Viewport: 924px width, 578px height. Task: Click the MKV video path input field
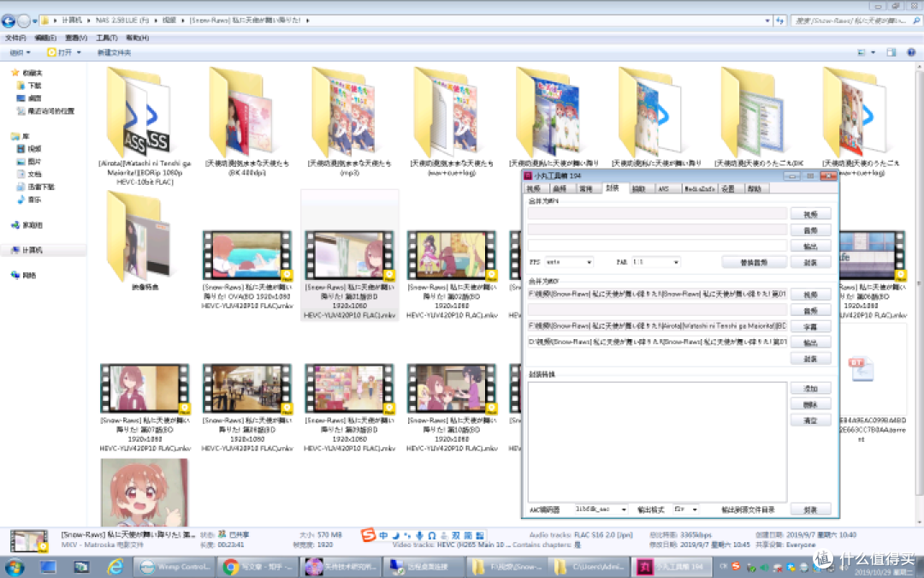[657, 294]
